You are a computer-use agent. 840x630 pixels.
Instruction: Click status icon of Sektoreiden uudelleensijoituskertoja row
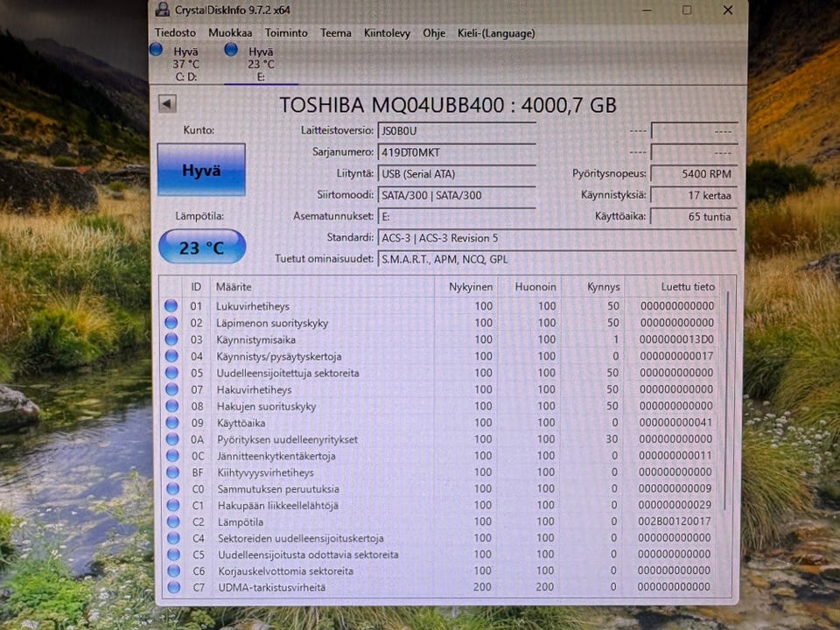tap(173, 538)
